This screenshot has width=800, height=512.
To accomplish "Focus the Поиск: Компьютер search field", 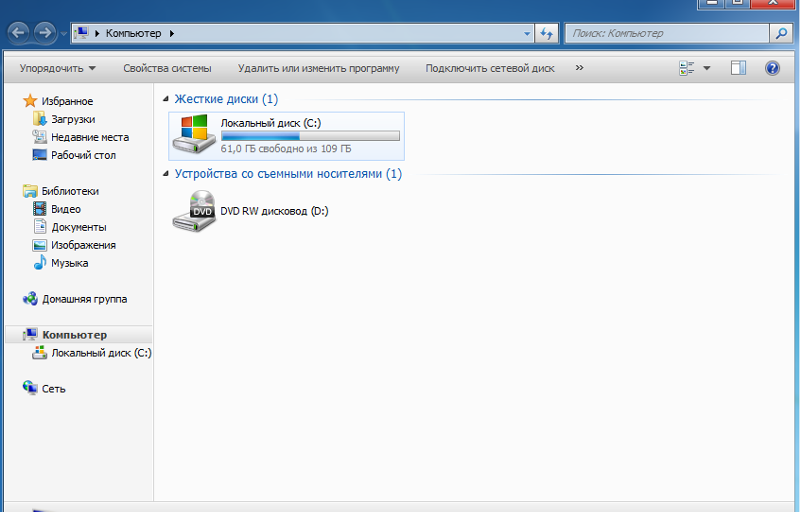I will pos(667,34).
